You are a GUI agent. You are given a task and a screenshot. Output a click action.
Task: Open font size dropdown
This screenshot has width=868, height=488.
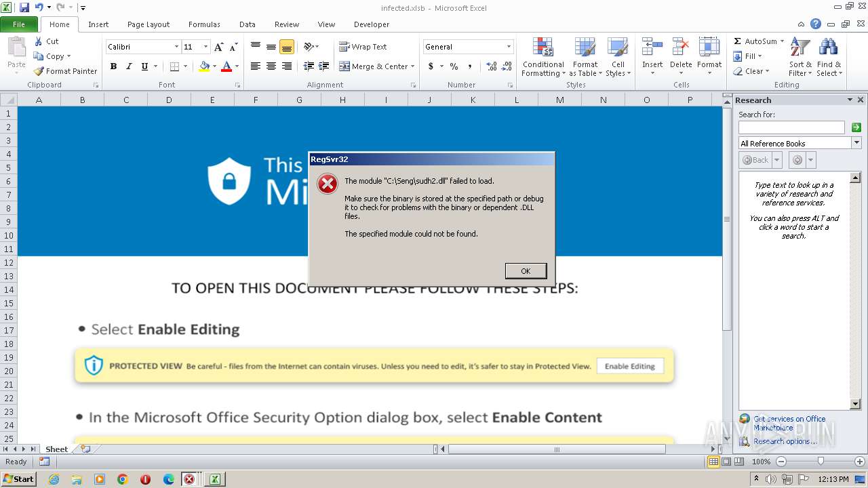click(x=206, y=47)
